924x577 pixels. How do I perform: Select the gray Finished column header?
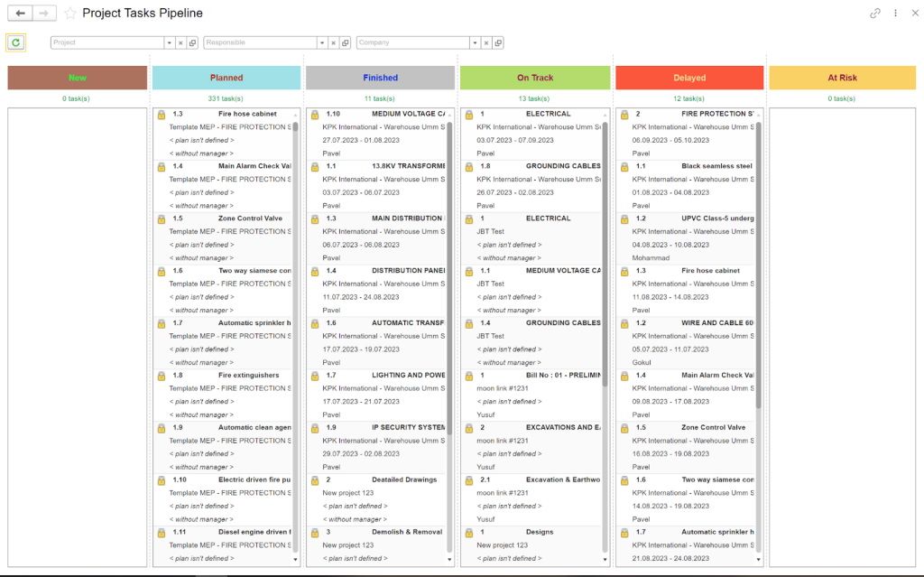tap(380, 78)
